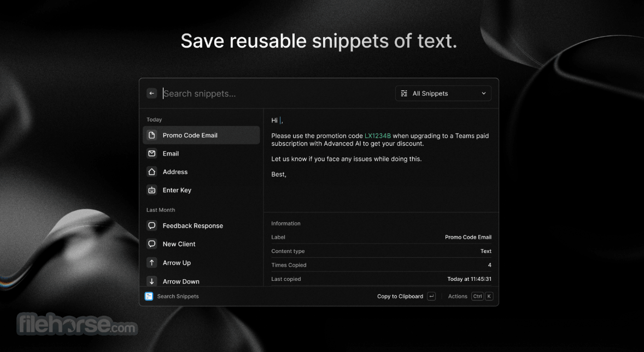
Task: Click the Last Month section header
Action: 161,210
